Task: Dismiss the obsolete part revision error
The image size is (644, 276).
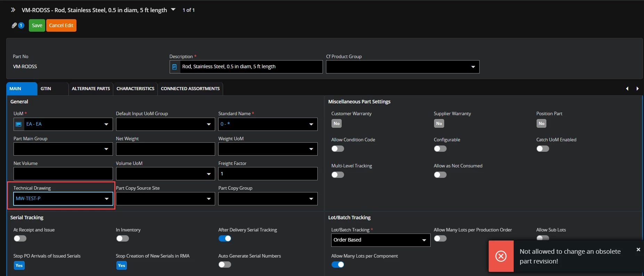Action: tap(638, 250)
